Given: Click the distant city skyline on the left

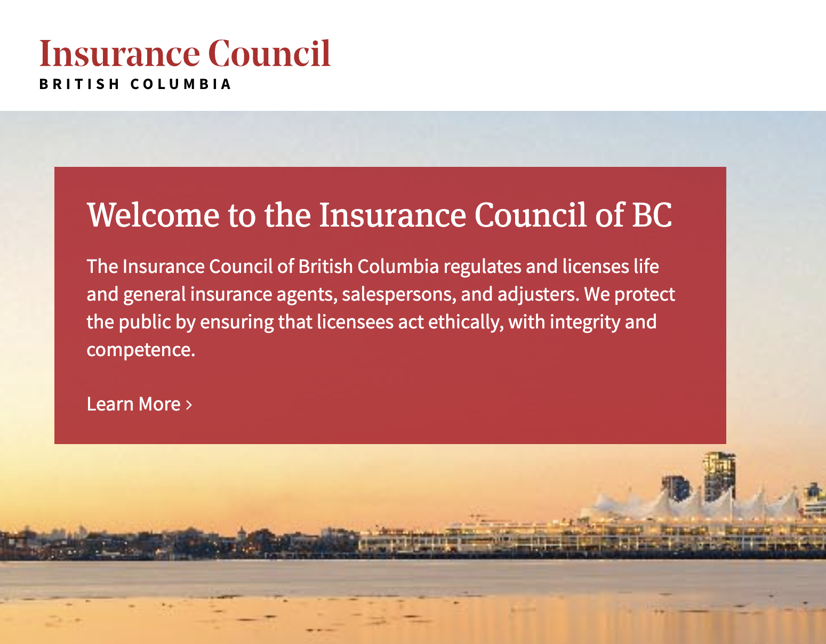Looking at the screenshot, I should pyautogui.click(x=160, y=540).
